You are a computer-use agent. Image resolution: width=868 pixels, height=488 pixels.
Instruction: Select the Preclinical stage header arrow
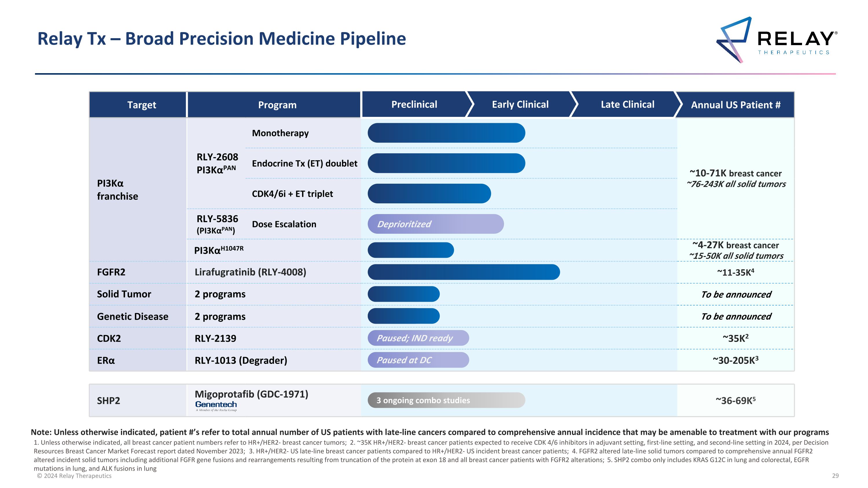(x=414, y=104)
